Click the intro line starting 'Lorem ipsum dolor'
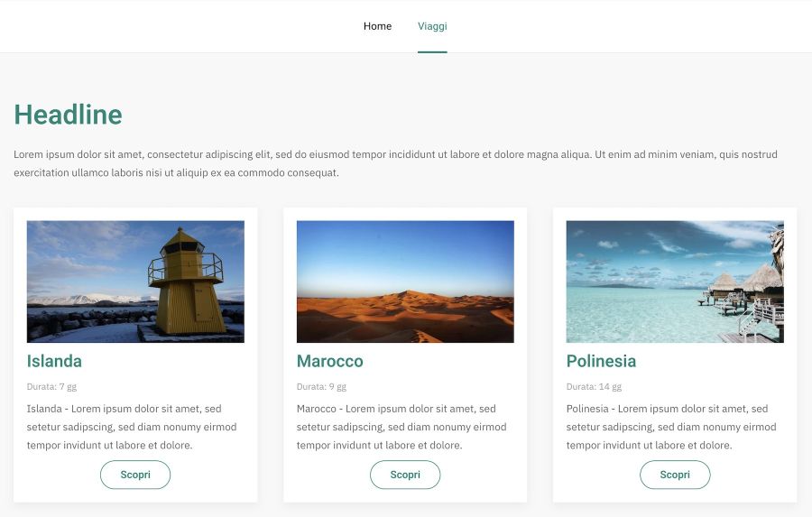Image resolution: width=812 pixels, height=517 pixels. click(x=395, y=154)
